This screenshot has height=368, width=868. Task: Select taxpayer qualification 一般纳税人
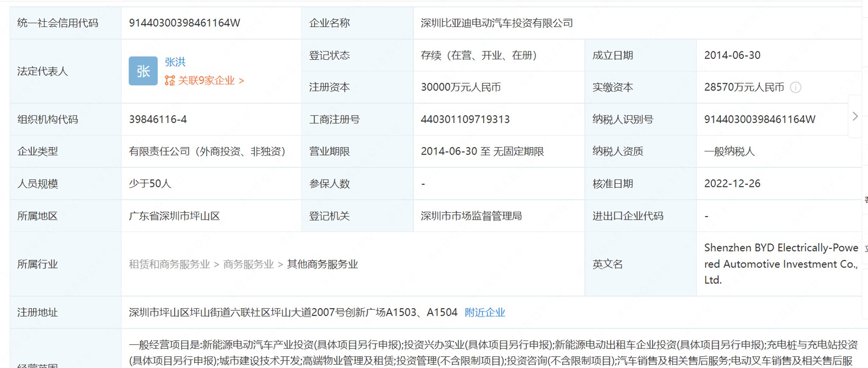tap(729, 151)
